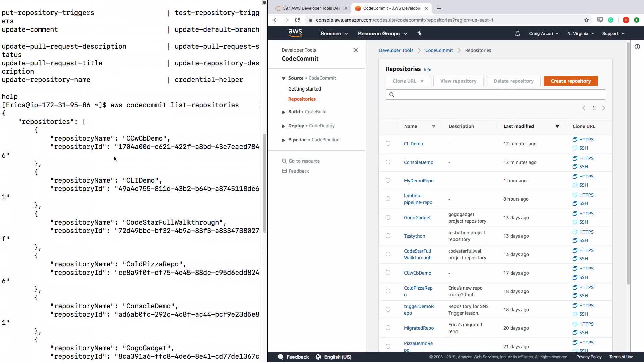Click the AWS logo home icon
Viewport: 644px width, 362px height.
click(x=295, y=33)
